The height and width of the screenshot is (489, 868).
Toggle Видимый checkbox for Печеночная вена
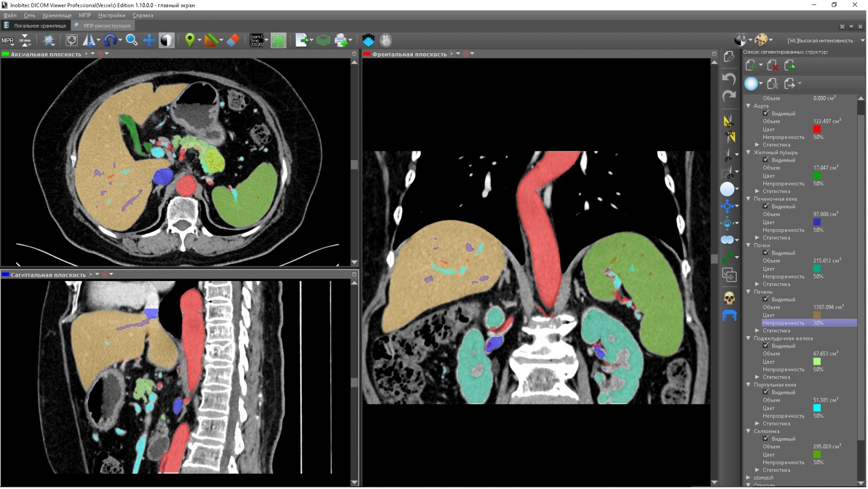pos(765,206)
